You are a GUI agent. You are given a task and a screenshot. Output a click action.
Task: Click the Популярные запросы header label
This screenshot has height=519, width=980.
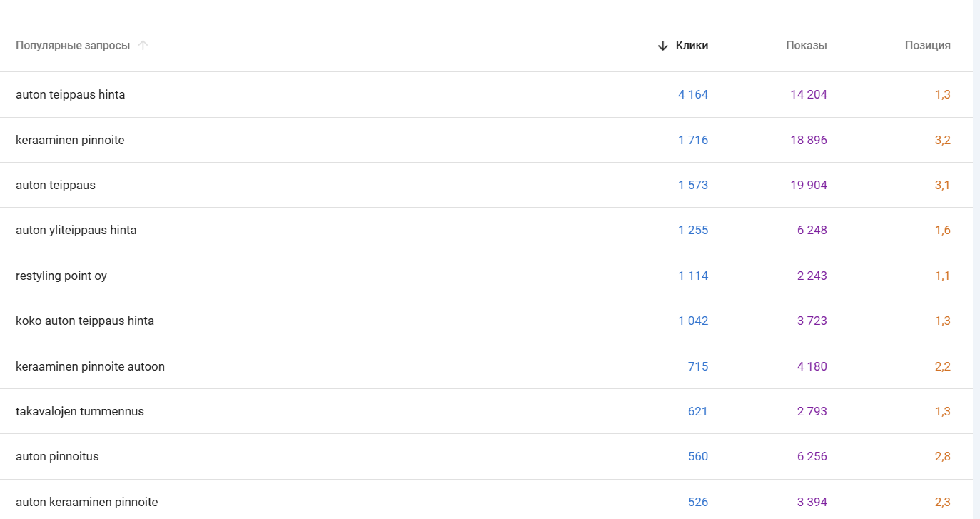click(73, 46)
